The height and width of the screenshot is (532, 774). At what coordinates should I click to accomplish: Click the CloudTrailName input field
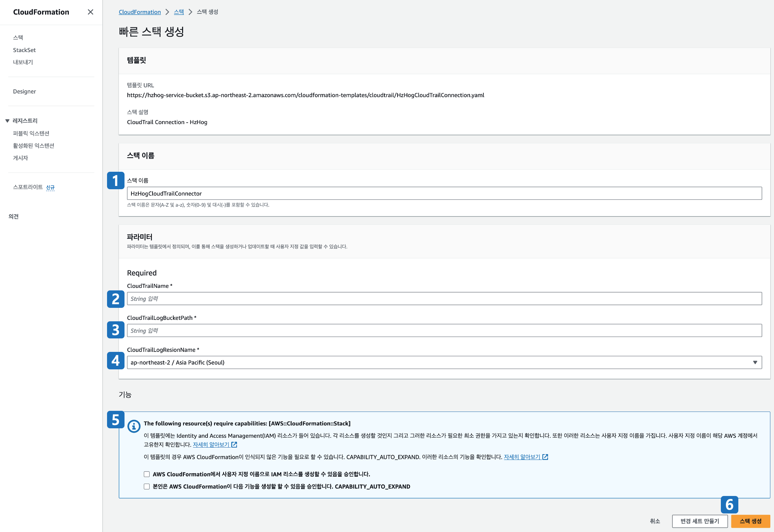[444, 299]
